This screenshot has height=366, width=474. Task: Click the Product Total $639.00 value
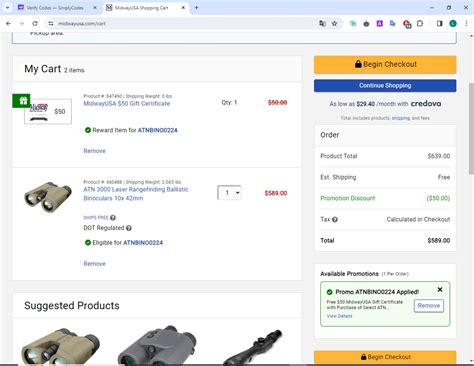pos(439,156)
